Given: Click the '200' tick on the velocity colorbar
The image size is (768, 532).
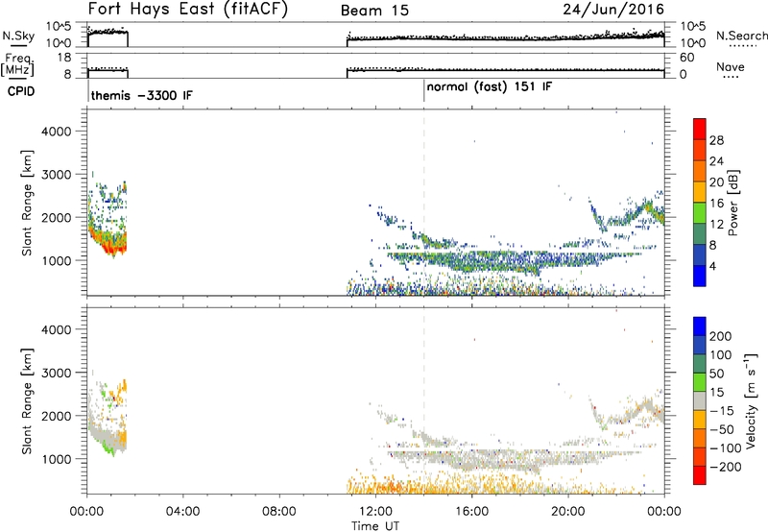Looking at the screenshot, I should 721,336.
